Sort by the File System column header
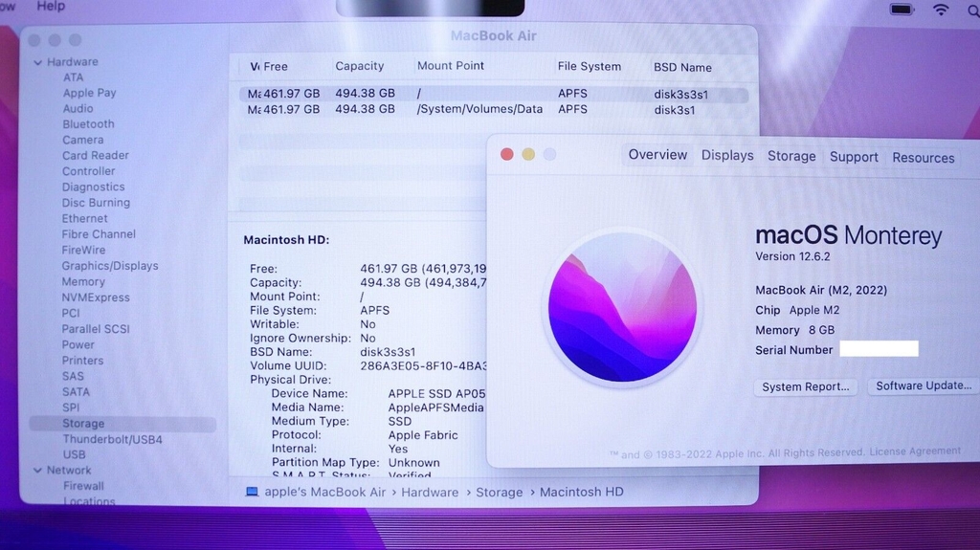 [x=590, y=66]
